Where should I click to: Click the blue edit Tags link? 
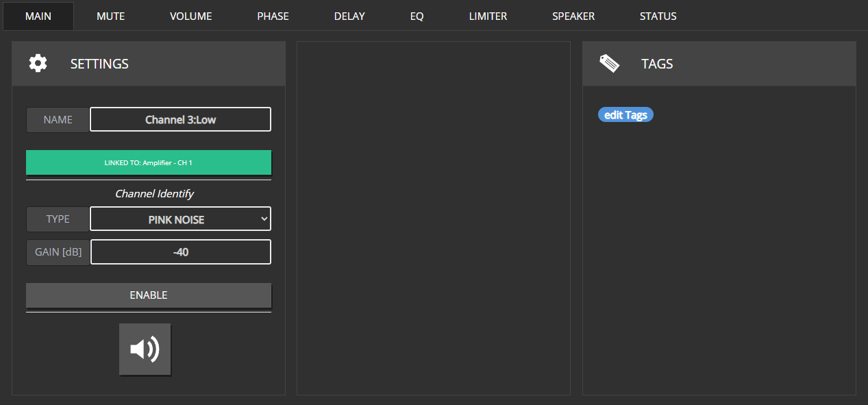[x=625, y=115]
